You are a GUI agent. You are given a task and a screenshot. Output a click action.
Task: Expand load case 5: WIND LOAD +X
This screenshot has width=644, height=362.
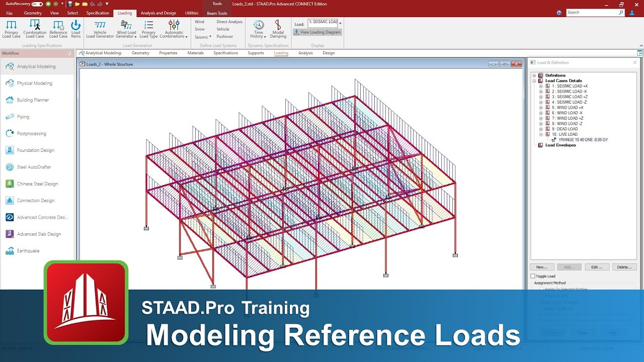tap(541, 108)
